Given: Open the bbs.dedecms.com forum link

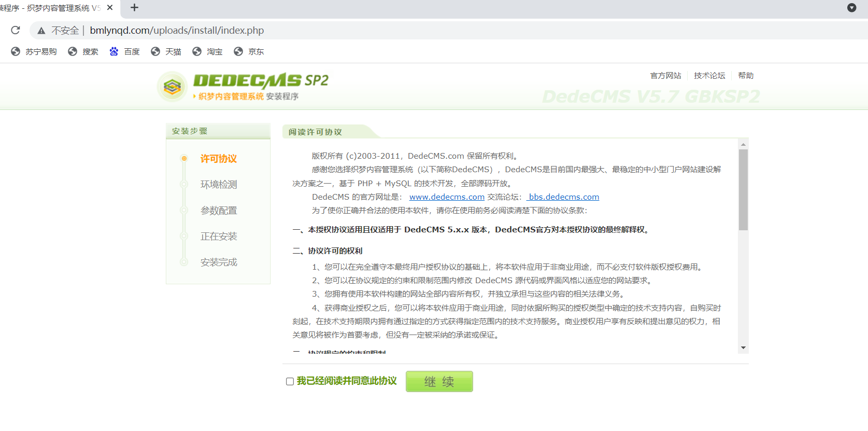Looking at the screenshot, I should [x=563, y=197].
